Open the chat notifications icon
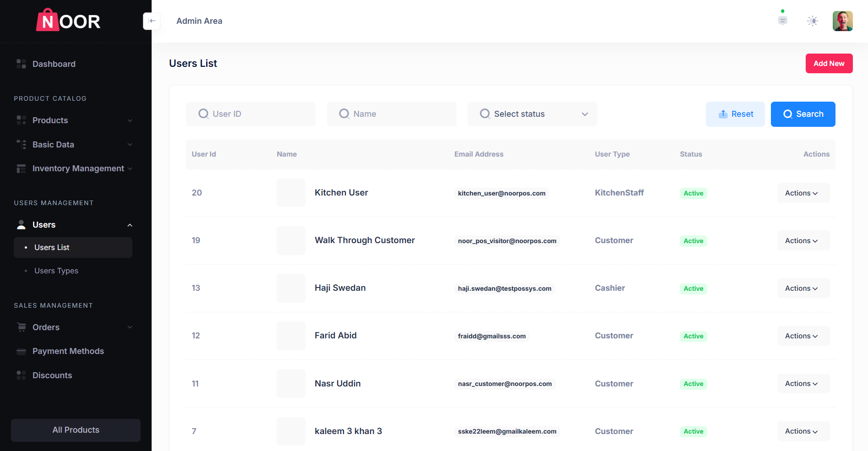 click(x=782, y=21)
